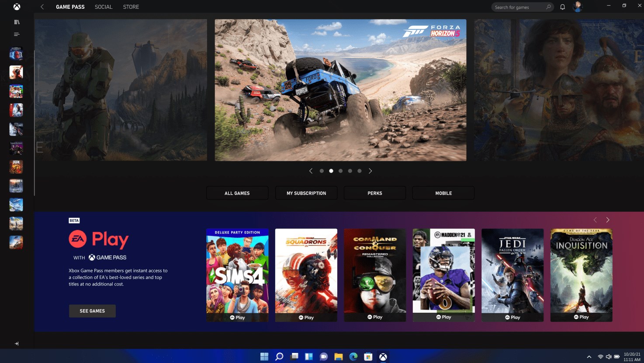644x363 pixels.
Task: Open the Teams Chat taskbar icon
Action: [x=324, y=356]
